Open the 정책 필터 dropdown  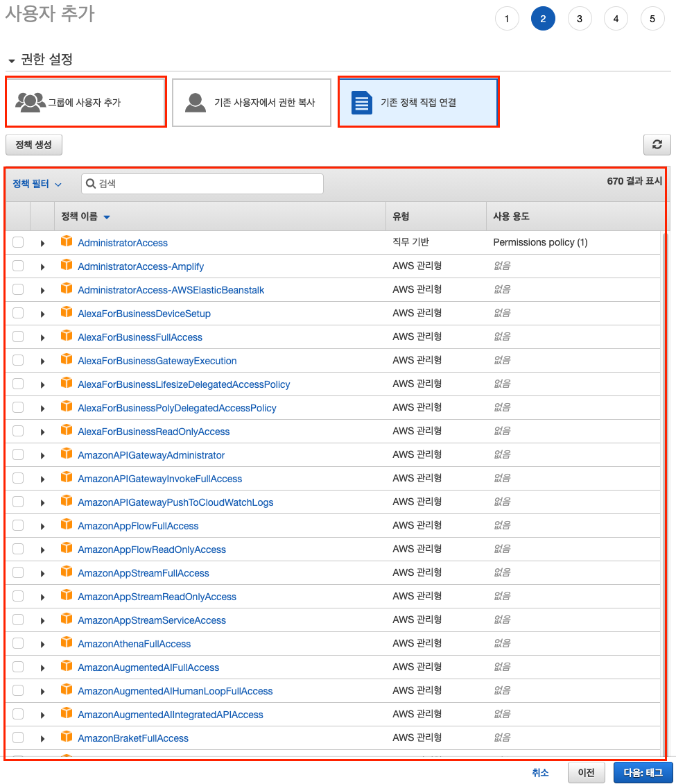click(37, 184)
